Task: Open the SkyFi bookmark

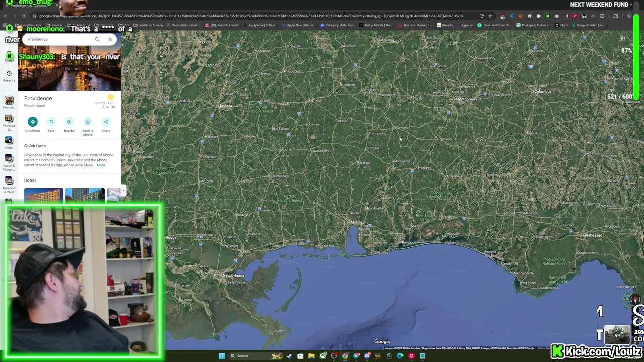Action: pyautogui.click(x=561, y=25)
